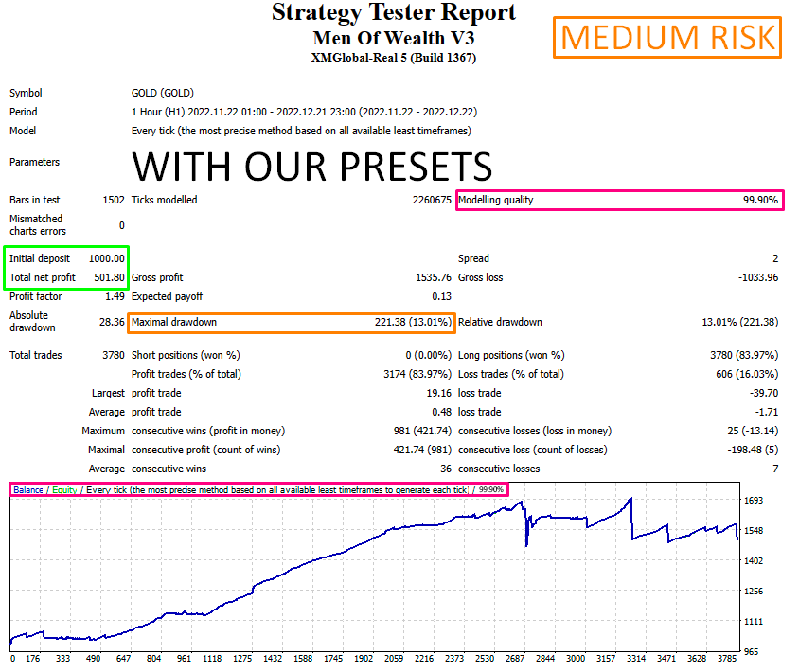Viewport: 799px width, 672px height.
Task: Click consecutive profit value 421.74 (981)
Action: [x=422, y=450]
